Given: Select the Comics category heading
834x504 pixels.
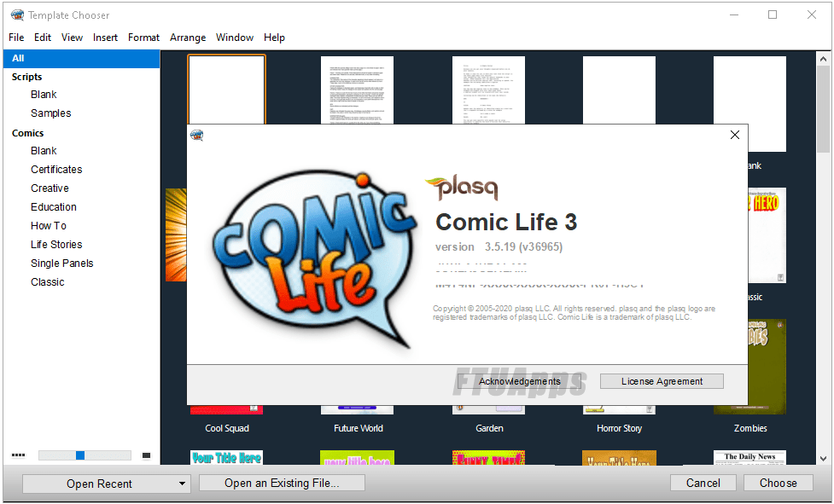Looking at the screenshot, I should point(27,133).
